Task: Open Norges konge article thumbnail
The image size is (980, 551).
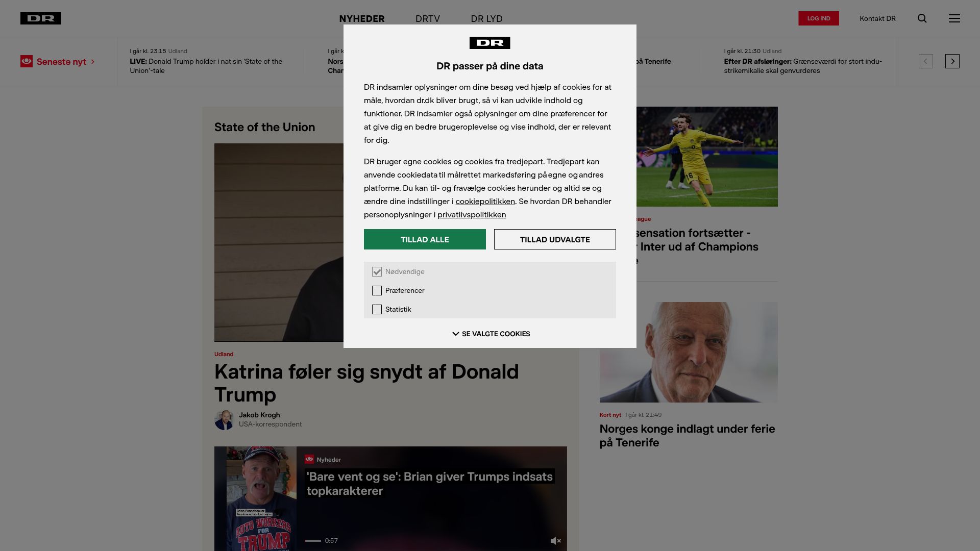Action: (x=689, y=352)
